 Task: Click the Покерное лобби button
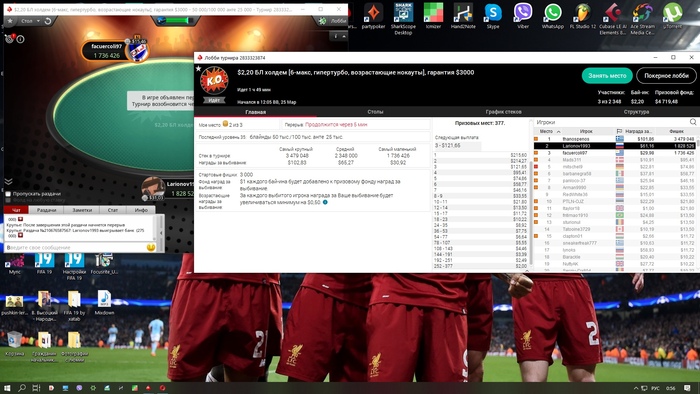(666, 76)
